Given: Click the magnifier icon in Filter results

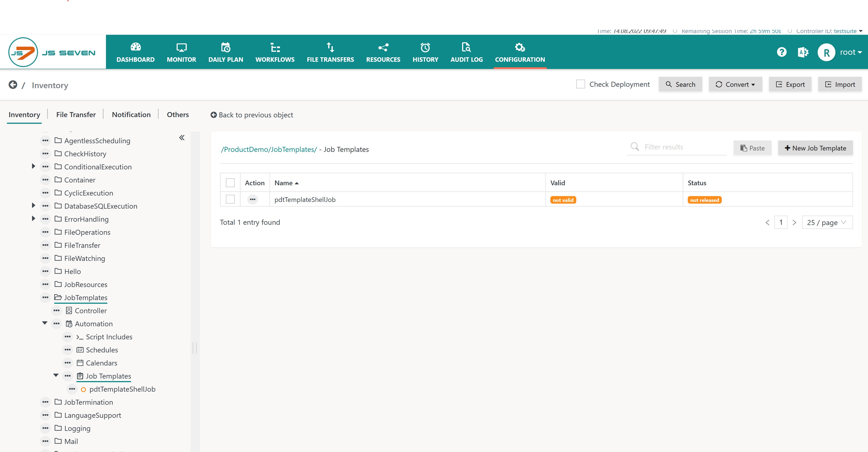Looking at the screenshot, I should tap(634, 147).
